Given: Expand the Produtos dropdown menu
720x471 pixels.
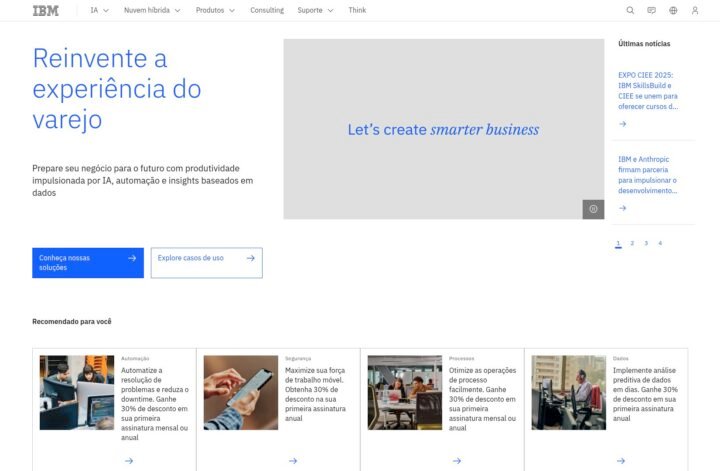Looking at the screenshot, I should click(215, 10).
